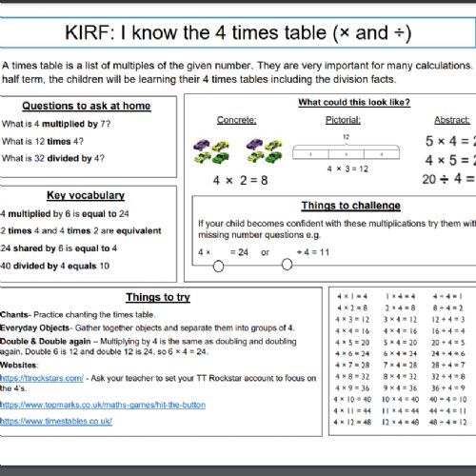This screenshot has height=476, width=476.
Task: Open the topmarks hit-the-button link
Action: tap(103, 405)
